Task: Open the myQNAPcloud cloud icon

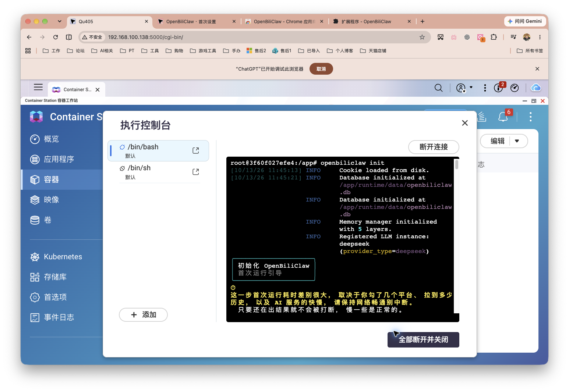Action: point(536,88)
